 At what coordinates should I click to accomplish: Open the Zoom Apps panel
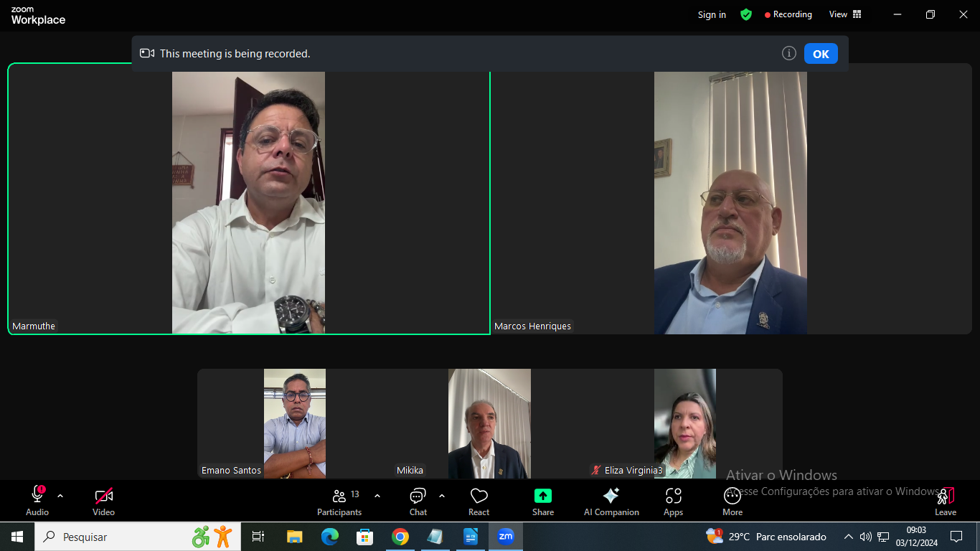coord(673,501)
